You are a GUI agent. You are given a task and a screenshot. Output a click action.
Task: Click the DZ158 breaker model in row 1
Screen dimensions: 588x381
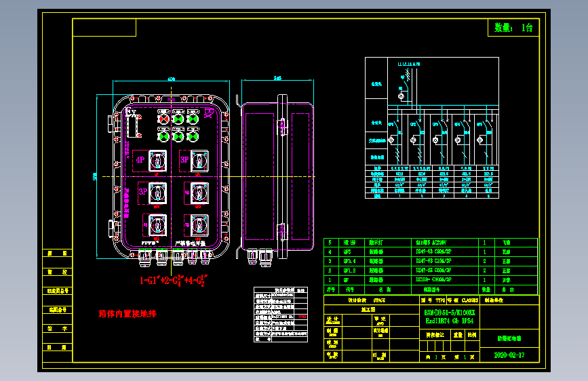click(433, 280)
